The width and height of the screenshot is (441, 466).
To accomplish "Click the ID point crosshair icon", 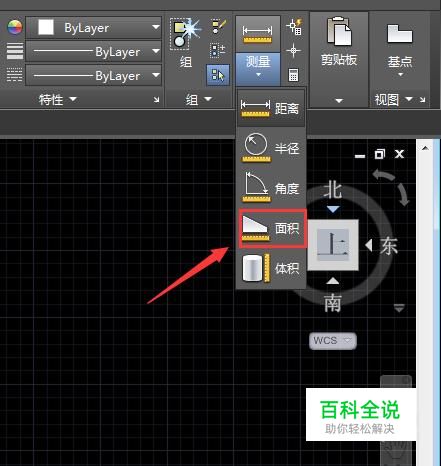I will 293,51.
